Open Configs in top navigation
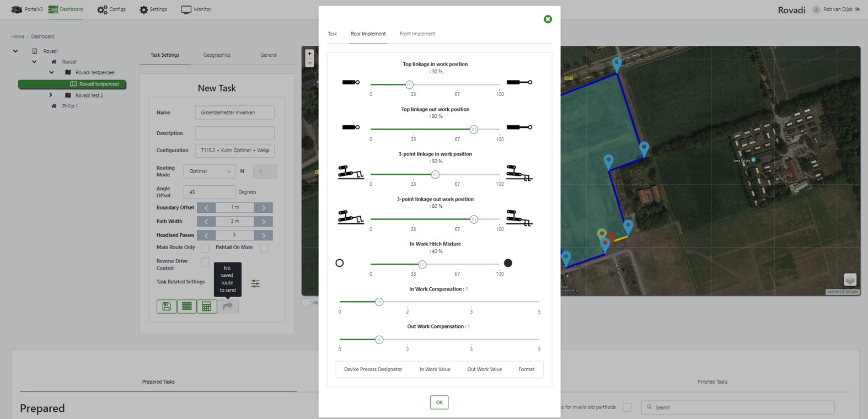This screenshot has height=419, width=868. click(111, 9)
